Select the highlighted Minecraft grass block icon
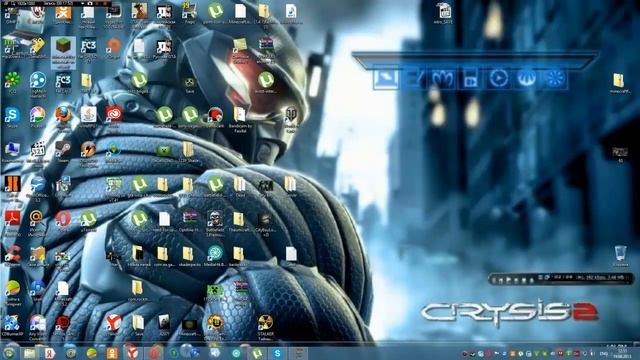The width and height of the screenshot is (640, 360). tap(63, 52)
